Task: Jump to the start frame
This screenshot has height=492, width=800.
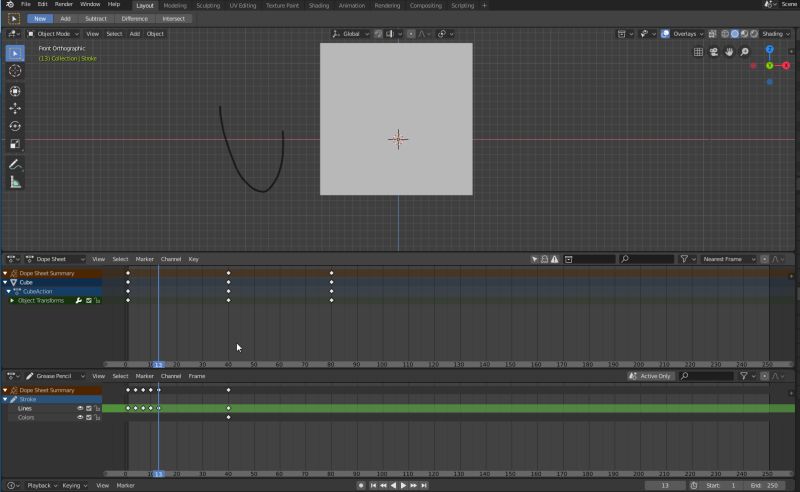Action: point(373,485)
